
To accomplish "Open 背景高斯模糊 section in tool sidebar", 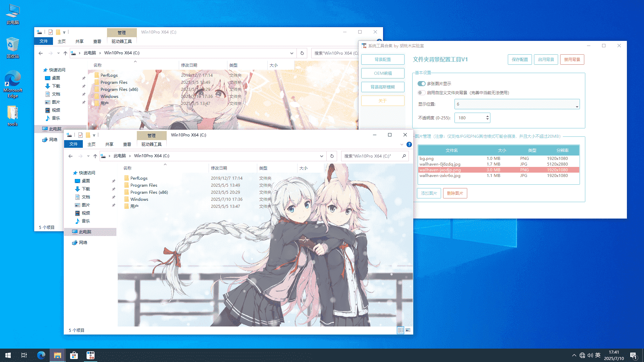I will pyautogui.click(x=383, y=87).
